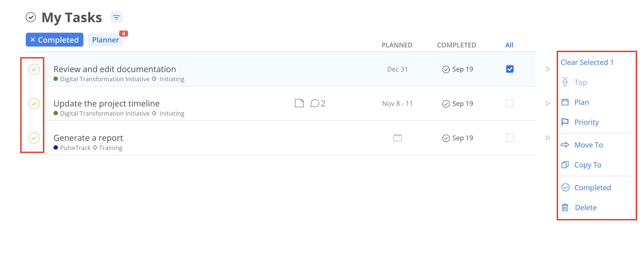The image size is (644, 265).
Task: Click the Plan calendar action
Action: tap(581, 102)
